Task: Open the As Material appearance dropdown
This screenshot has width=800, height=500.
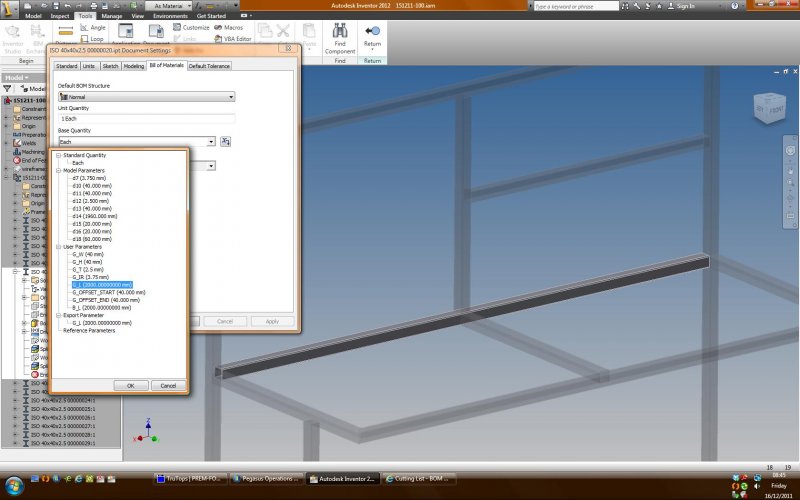Action: (168, 6)
